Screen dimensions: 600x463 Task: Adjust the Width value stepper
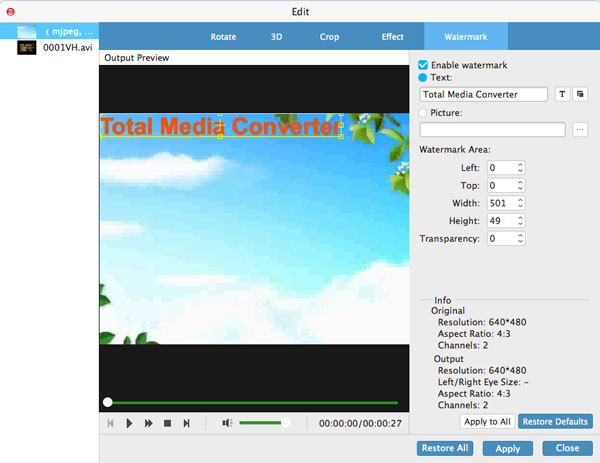[x=520, y=203]
